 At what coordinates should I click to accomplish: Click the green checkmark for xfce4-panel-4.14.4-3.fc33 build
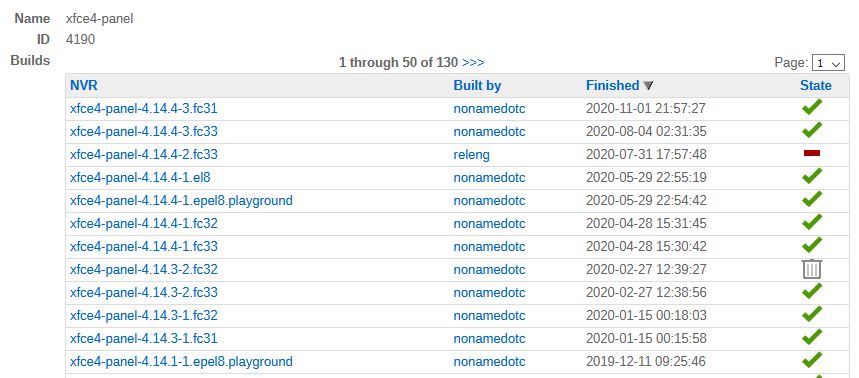pyautogui.click(x=812, y=130)
